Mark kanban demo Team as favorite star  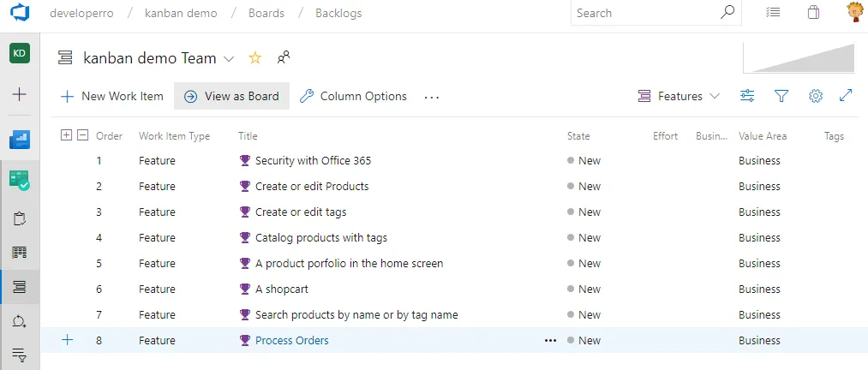pos(254,58)
